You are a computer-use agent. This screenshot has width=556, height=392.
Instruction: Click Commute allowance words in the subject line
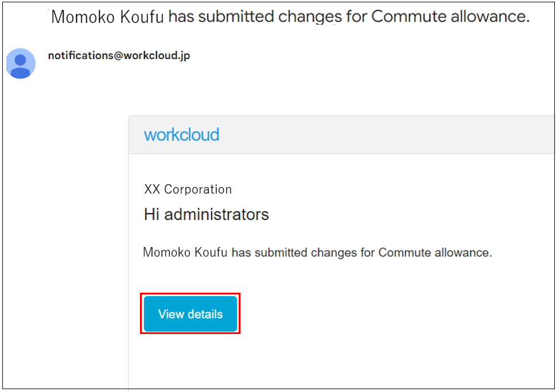(450, 16)
